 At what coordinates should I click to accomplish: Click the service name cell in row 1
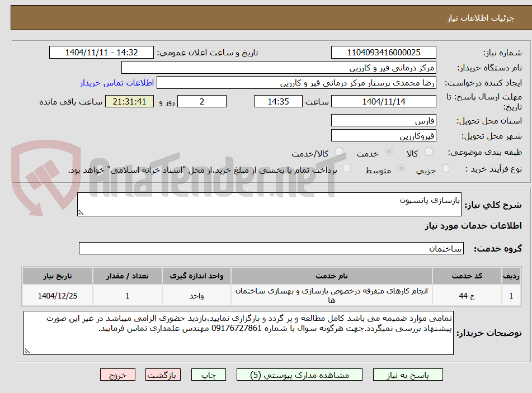(332, 296)
